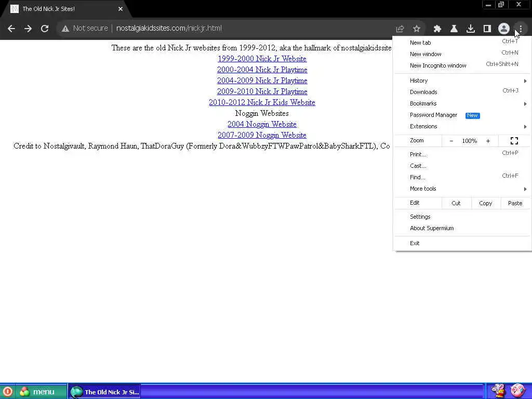The height and width of the screenshot is (399, 532).
Task: Click the red power icon on taskbar
Action: [7, 392]
